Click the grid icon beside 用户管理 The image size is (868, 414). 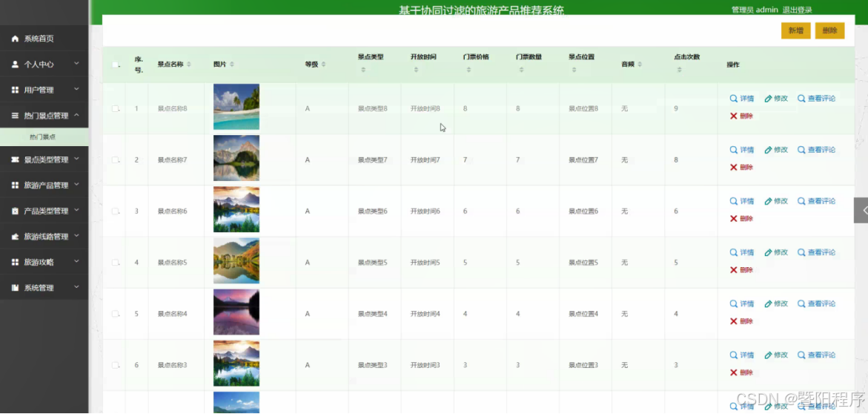[15, 90]
